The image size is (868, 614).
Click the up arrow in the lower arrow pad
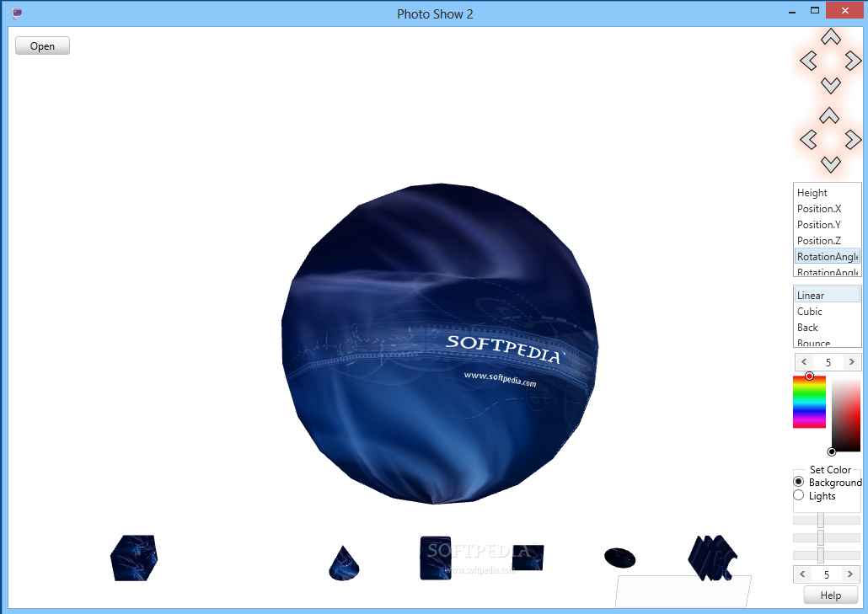pos(829,115)
